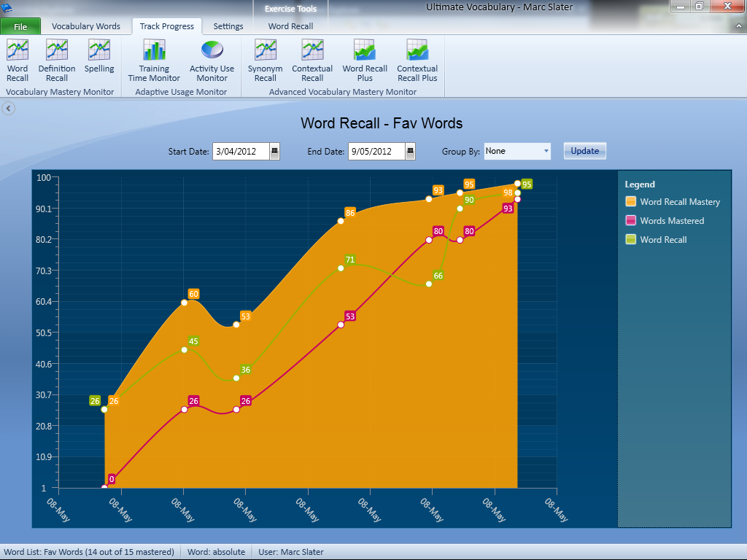Open the Training Time Monitor

[x=154, y=60]
